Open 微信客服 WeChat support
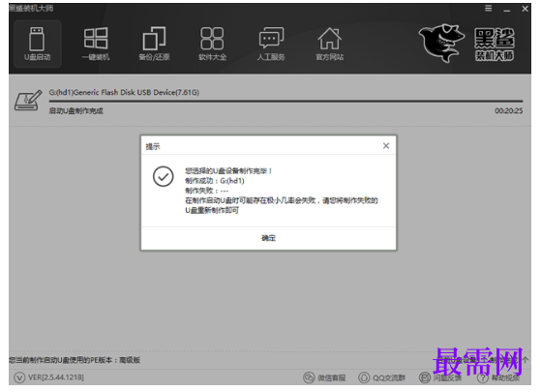 pyautogui.click(x=324, y=377)
